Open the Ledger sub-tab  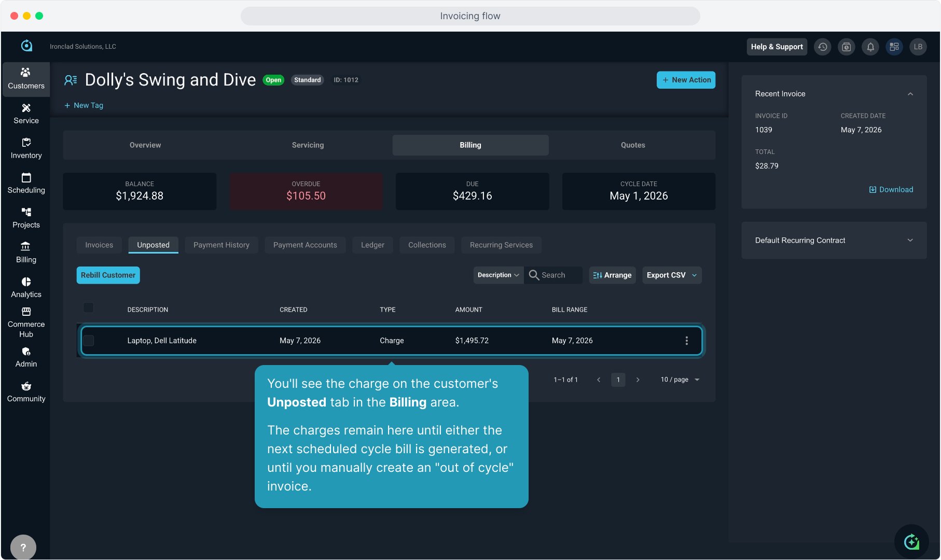pos(372,245)
